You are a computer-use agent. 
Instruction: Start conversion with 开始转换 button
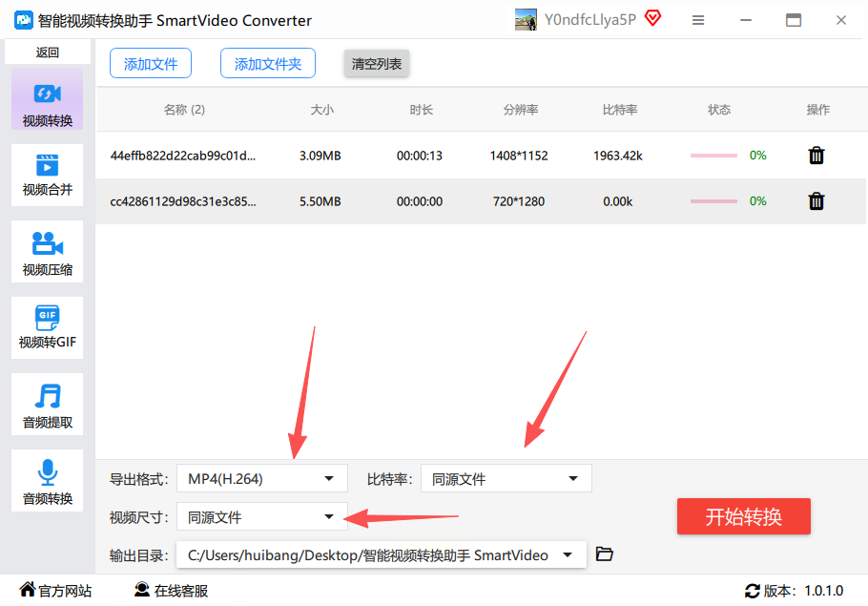(x=743, y=517)
